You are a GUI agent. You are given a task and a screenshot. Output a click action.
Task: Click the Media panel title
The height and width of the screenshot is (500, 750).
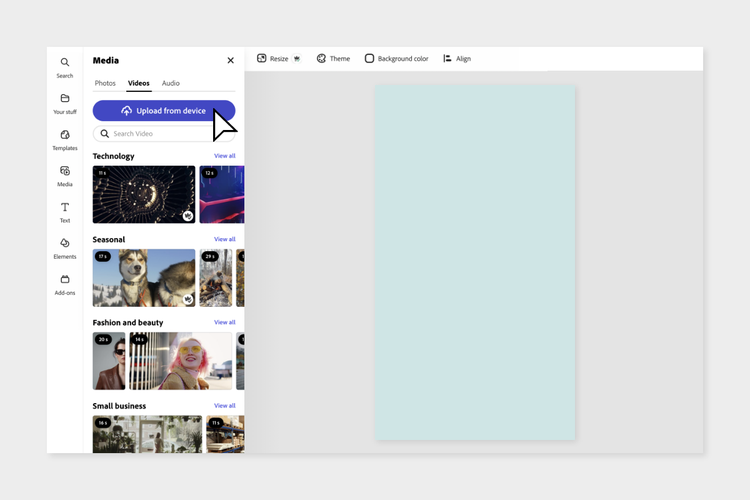(106, 60)
